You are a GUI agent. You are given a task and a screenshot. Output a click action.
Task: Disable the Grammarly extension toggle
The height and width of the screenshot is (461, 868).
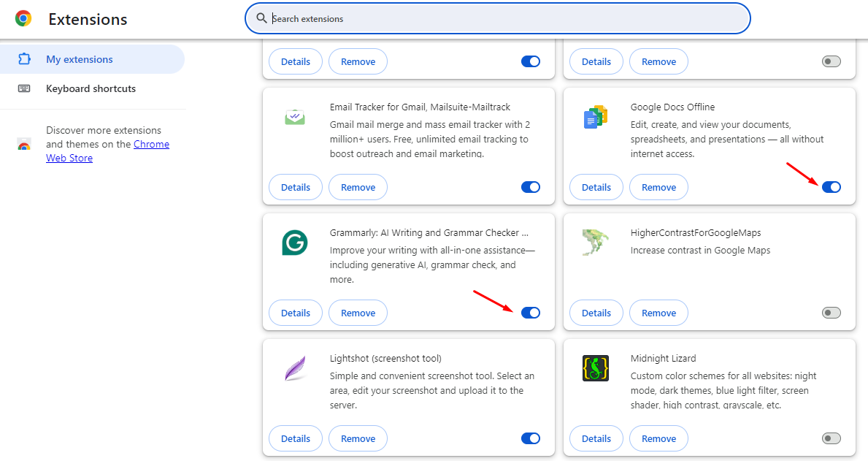[531, 313]
